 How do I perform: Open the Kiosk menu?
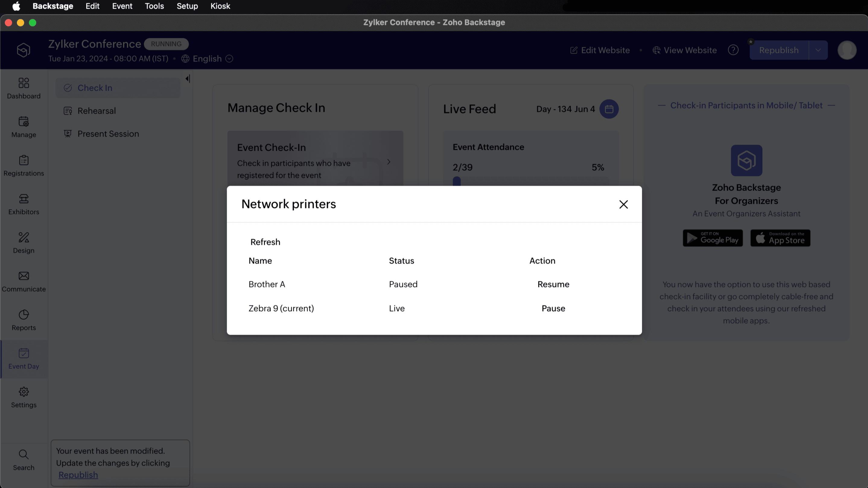(220, 6)
